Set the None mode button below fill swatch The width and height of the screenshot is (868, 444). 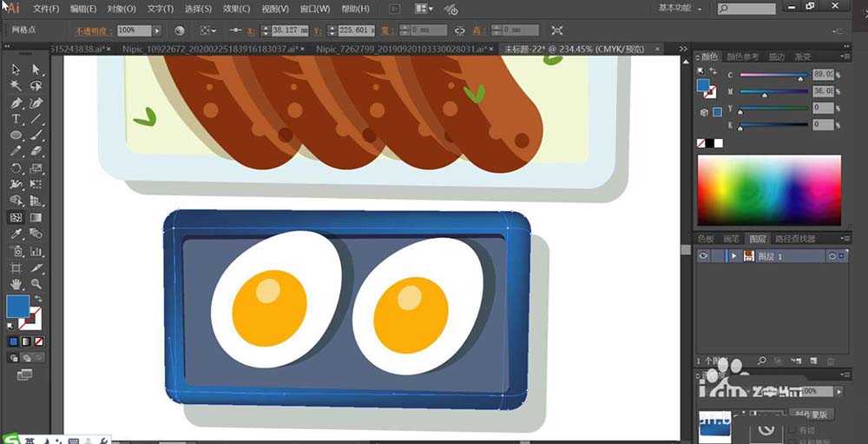(x=39, y=341)
